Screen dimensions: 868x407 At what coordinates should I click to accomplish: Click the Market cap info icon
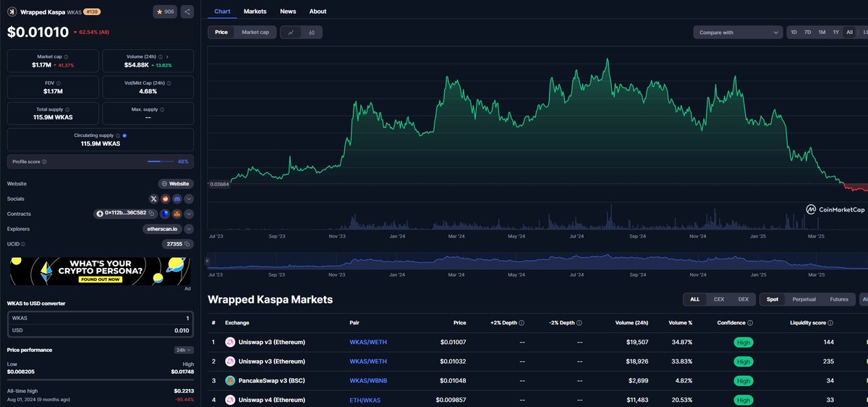[x=67, y=56]
